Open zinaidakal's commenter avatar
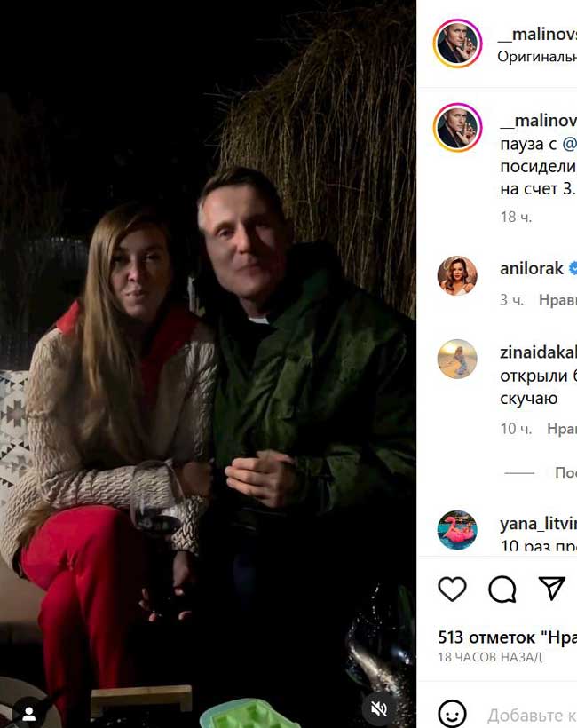 tap(457, 360)
